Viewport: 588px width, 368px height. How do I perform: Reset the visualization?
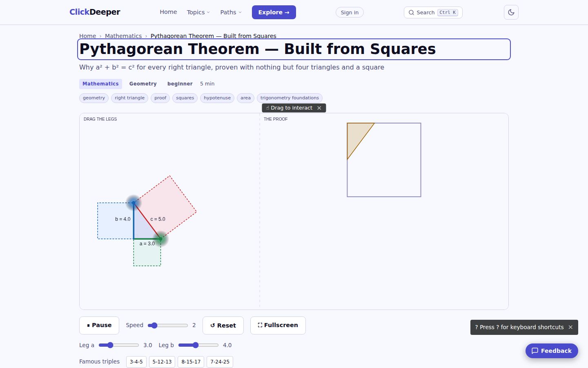pyautogui.click(x=223, y=325)
